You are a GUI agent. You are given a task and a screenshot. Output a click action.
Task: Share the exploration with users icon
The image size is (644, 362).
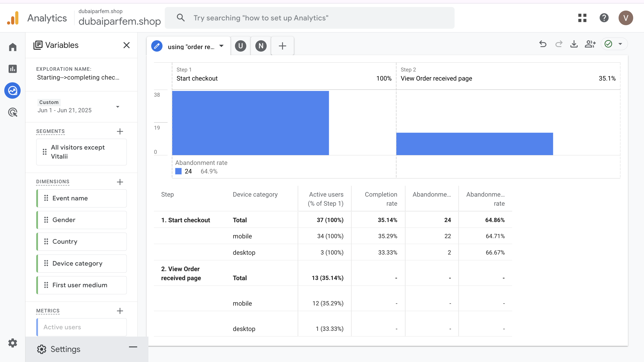point(590,44)
